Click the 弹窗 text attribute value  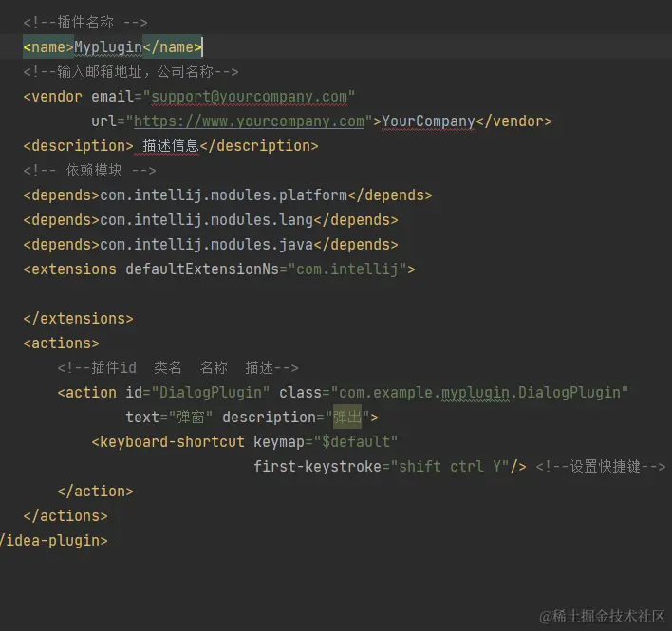tap(191, 418)
